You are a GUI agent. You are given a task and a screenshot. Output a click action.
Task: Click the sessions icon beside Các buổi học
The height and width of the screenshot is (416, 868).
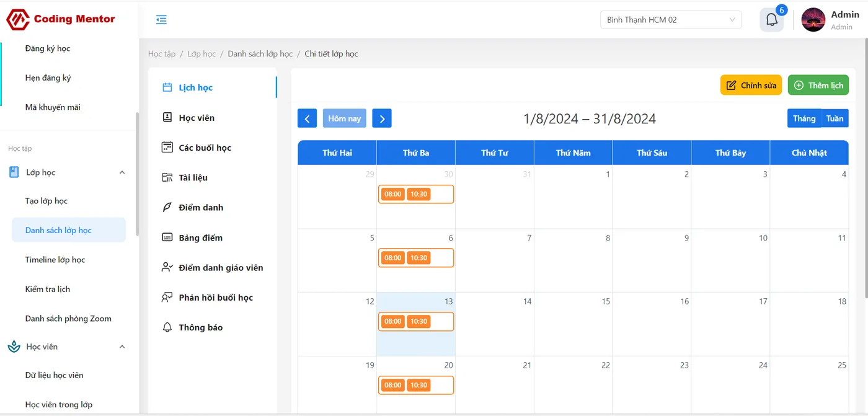point(167,147)
